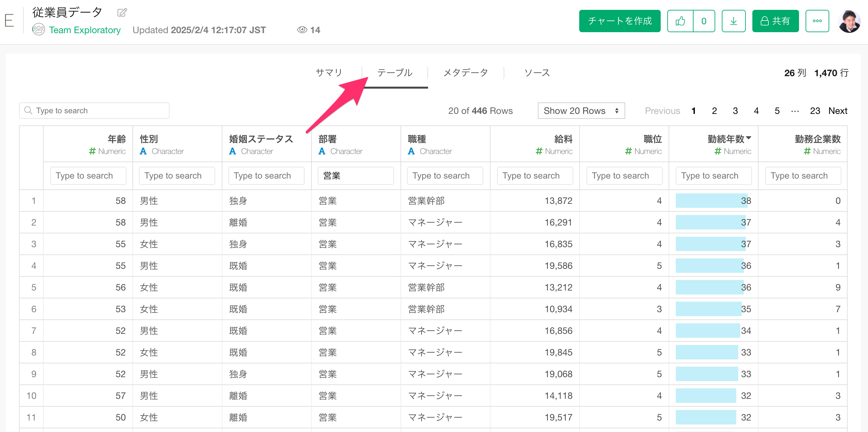The width and height of the screenshot is (868, 432).
Task: Click the 部署 filter field containing 営業
Action: tap(355, 176)
